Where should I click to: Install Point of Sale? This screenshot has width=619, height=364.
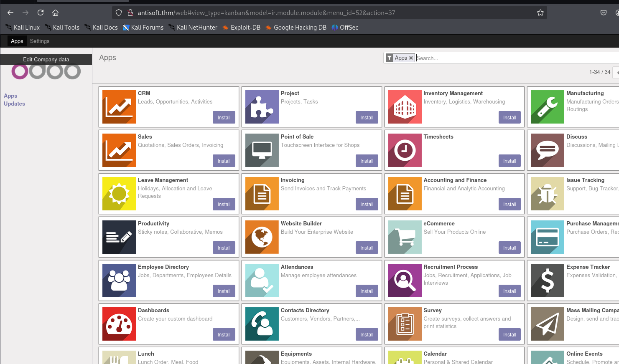point(367,161)
